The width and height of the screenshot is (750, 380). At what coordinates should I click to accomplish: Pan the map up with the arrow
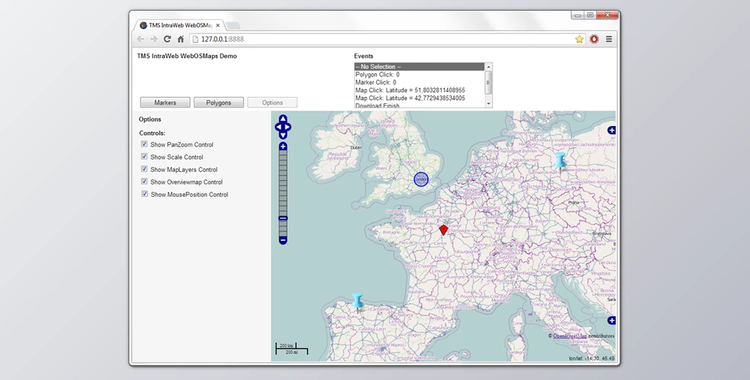tap(283, 119)
